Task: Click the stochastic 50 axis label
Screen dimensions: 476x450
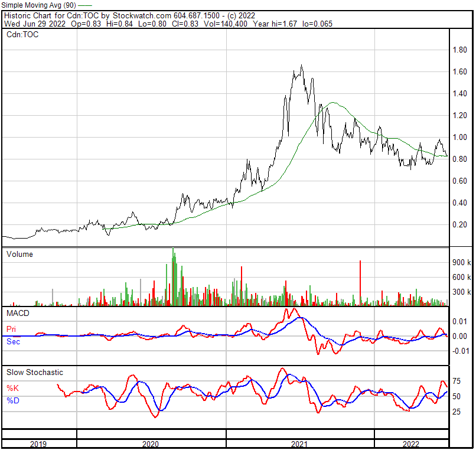Action: (x=457, y=397)
